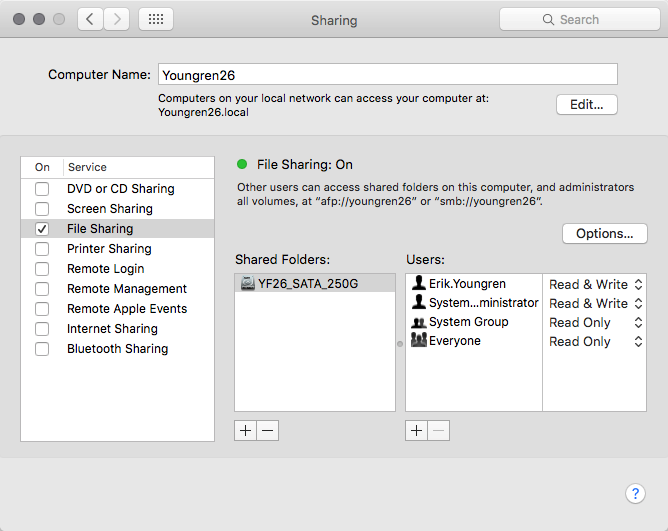This screenshot has width=668, height=531.
Task: Click the back navigation arrow
Action: [x=91, y=19]
